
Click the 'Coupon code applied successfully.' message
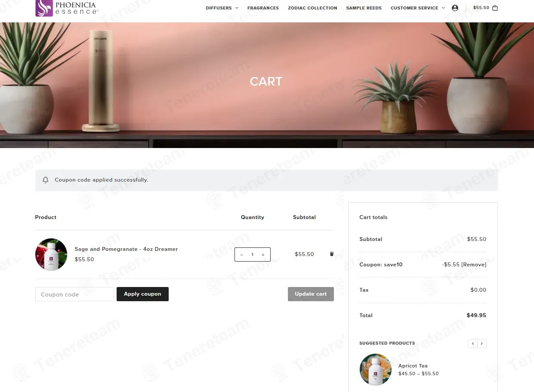(x=102, y=180)
